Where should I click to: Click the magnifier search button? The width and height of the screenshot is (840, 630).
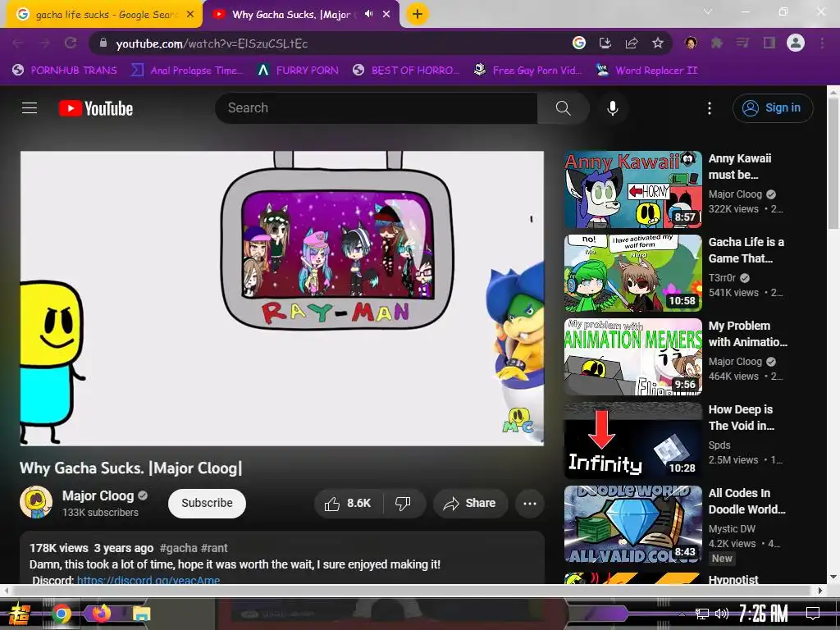coord(563,108)
